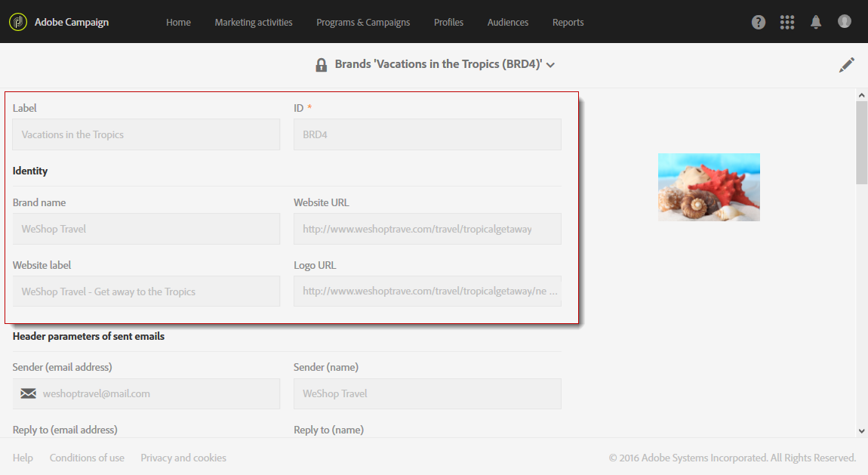The height and width of the screenshot is (475, 868).
Task: Open the Conditions of use link
Action: pos(87,458)
